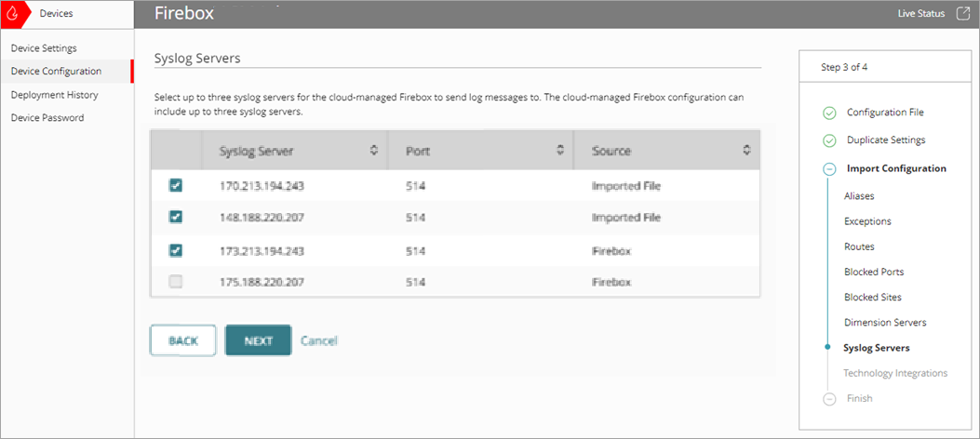
Task: Click IP address 148.188.220.207 cell
Action: click(x=262, y=218)
